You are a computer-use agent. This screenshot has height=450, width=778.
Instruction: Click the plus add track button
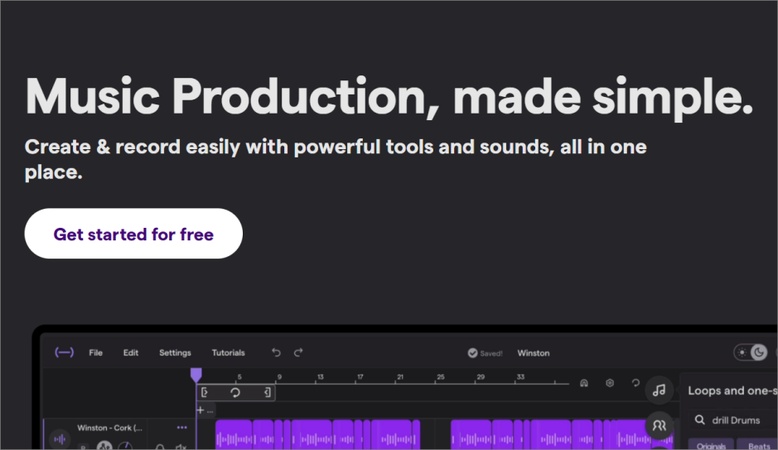click(x=200, y=410)
